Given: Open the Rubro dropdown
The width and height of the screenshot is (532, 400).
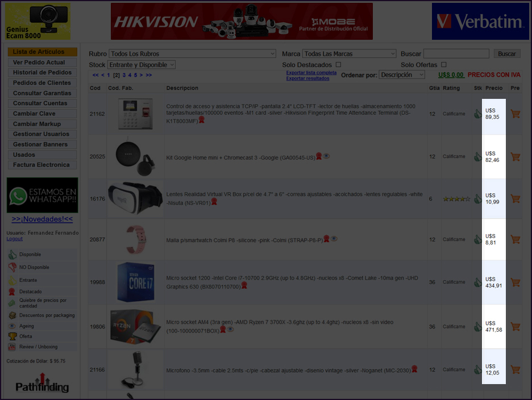Looking at the screenshot, I should tap(192, 54).
